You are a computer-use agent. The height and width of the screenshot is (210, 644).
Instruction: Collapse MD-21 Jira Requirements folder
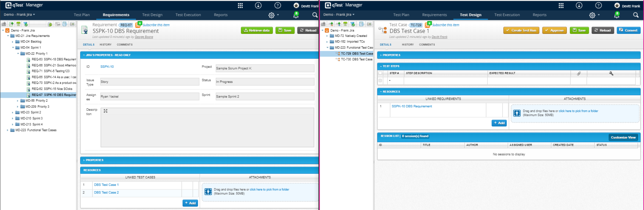[8, 36]
